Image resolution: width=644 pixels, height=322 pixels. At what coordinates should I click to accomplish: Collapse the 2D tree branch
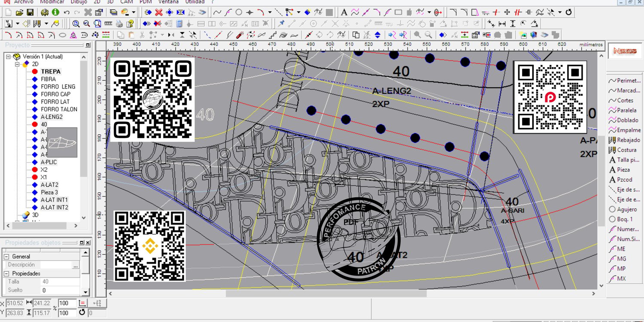(x=18, y=64)
